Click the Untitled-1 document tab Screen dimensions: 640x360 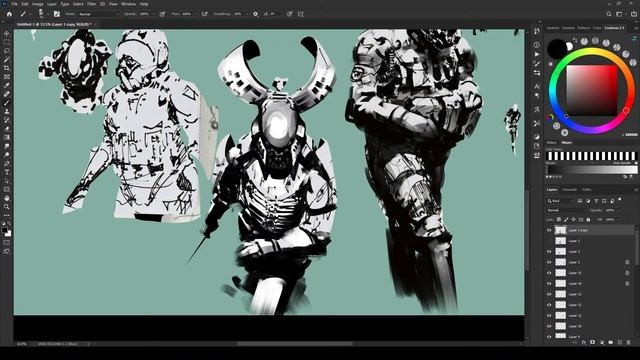pyautogui.click(x=53, y=24)
